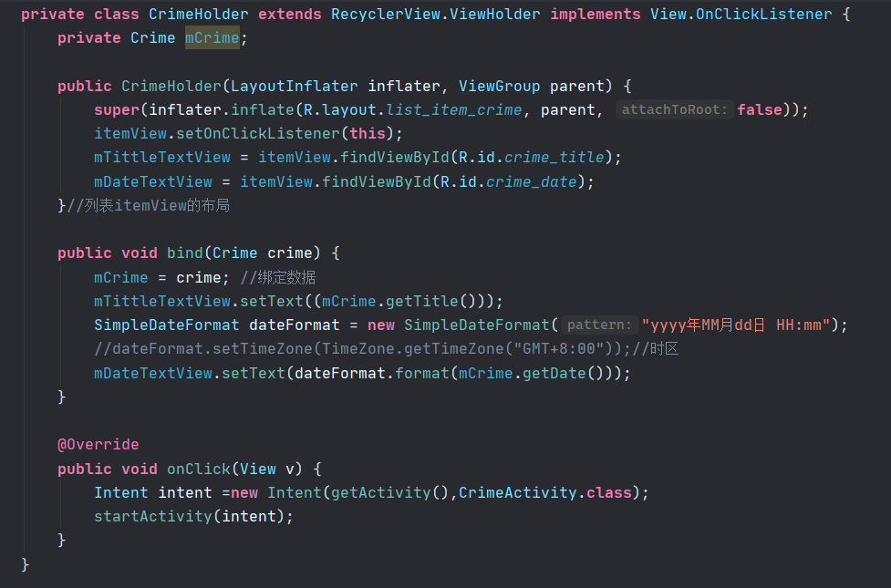Click the inflate method call
This screenshot has height=588, width=891.
263,110
